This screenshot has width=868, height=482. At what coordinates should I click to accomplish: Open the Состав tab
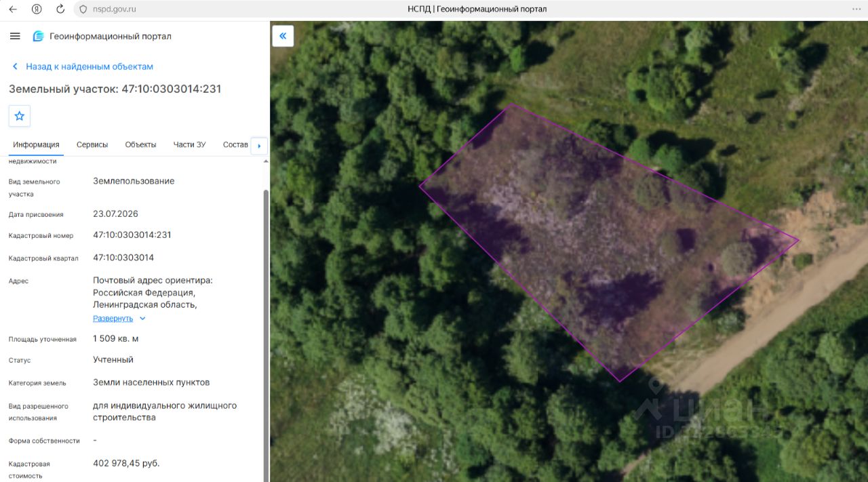coord(235,144)
